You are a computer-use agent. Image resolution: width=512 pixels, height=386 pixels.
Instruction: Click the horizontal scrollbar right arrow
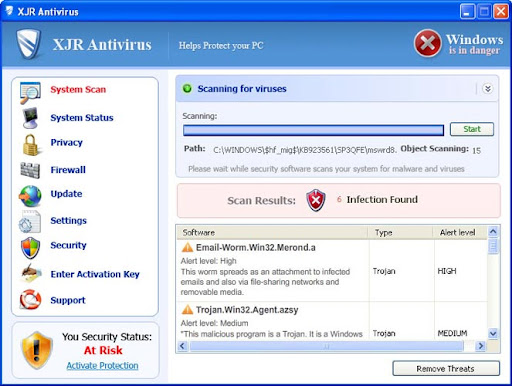[x=480, y=346]
